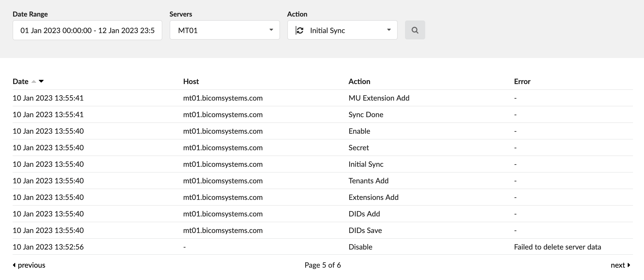
Task: Click host in Extensions Add row
Action: tap(223, 197)
